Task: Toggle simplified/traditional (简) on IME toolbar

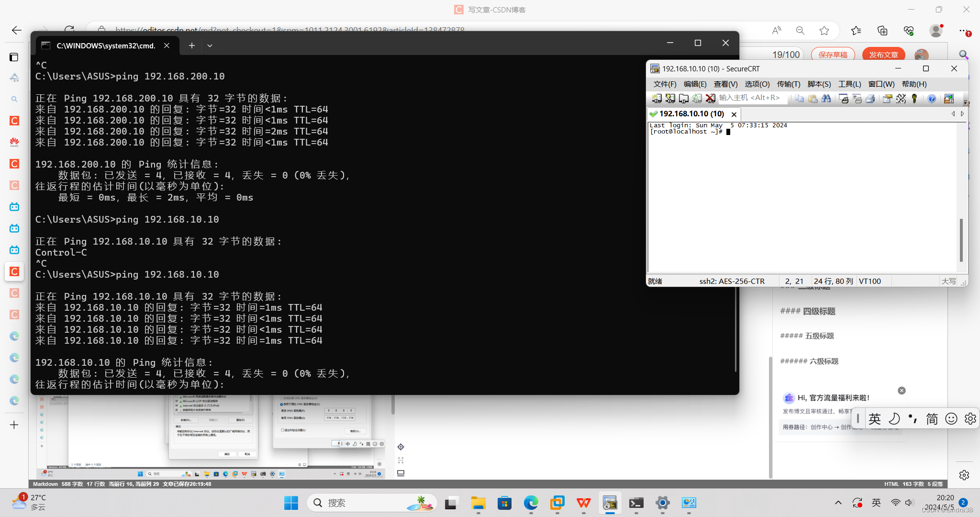Action: [932, 419]
